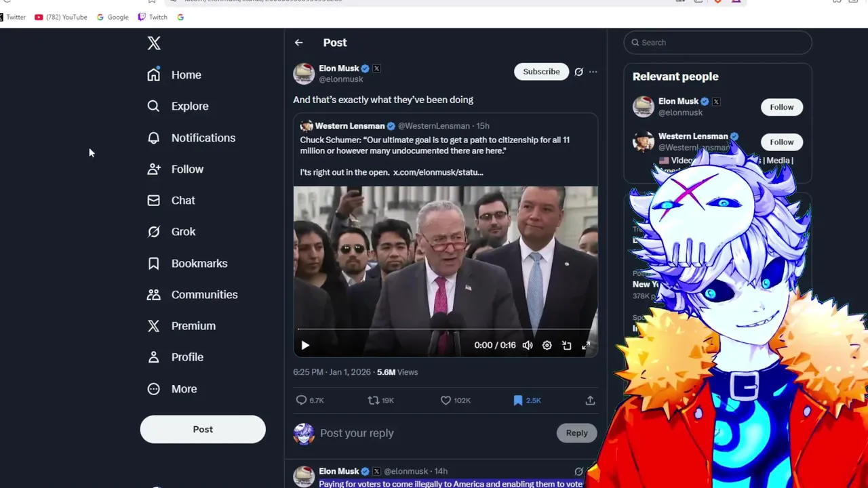
Task: Click the Home icon with notification dot
Action: click(x=154, y=75)
